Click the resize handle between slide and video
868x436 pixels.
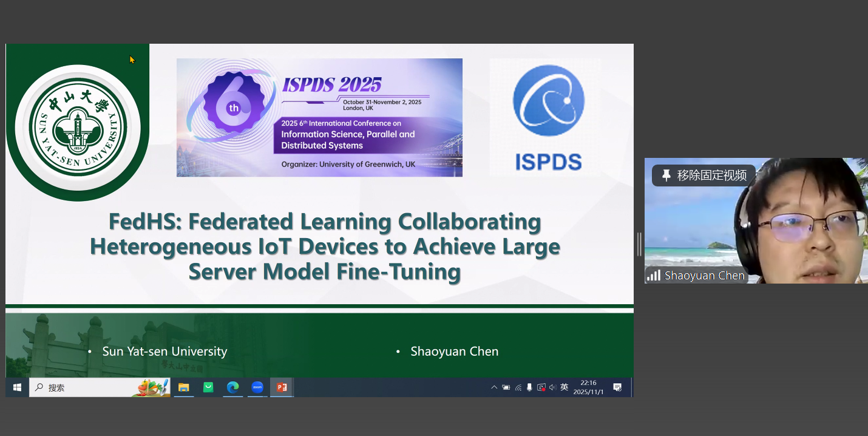click(x=639, y=244)
